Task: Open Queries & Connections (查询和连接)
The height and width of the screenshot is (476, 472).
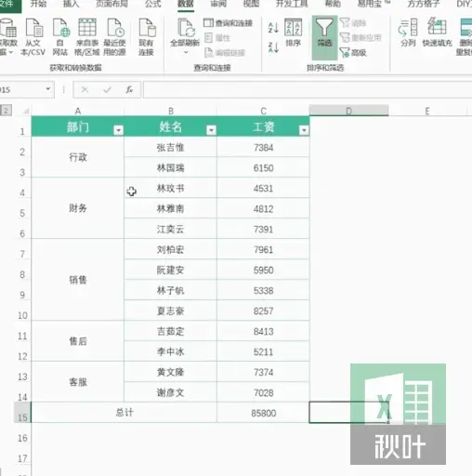Action: coord(228,23)
